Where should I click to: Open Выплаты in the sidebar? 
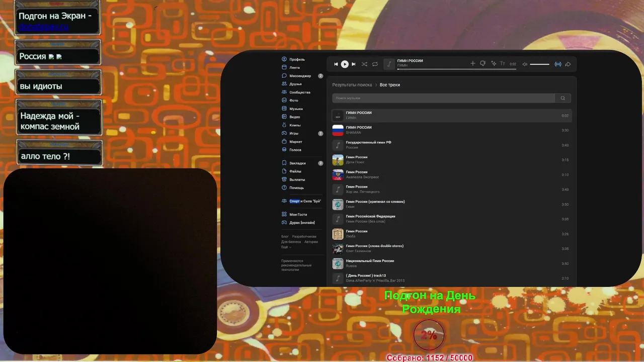297,179
